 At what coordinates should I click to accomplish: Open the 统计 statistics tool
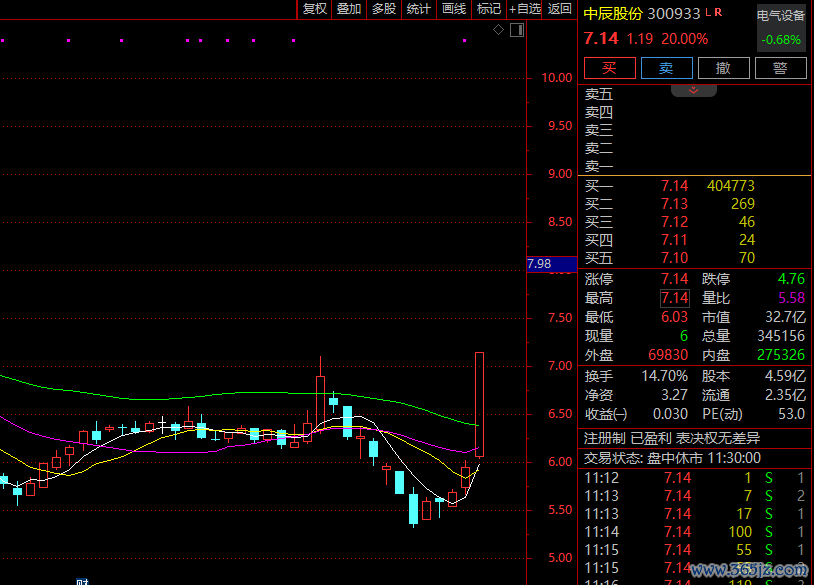[418, 9]
